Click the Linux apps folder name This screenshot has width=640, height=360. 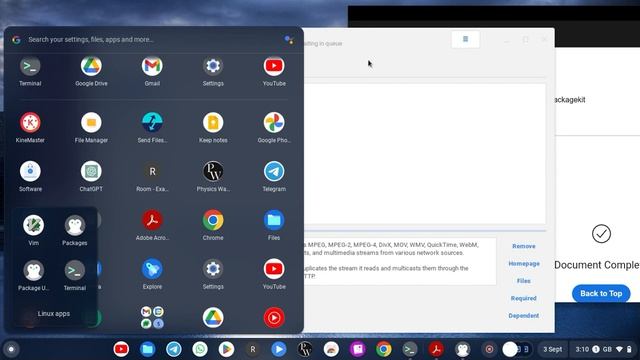click(54, 313)
